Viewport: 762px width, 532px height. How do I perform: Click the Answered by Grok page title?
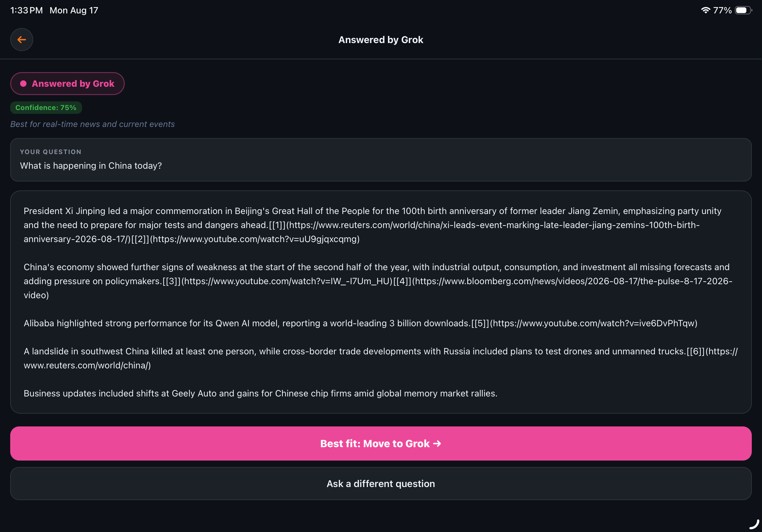pos(381,40)
